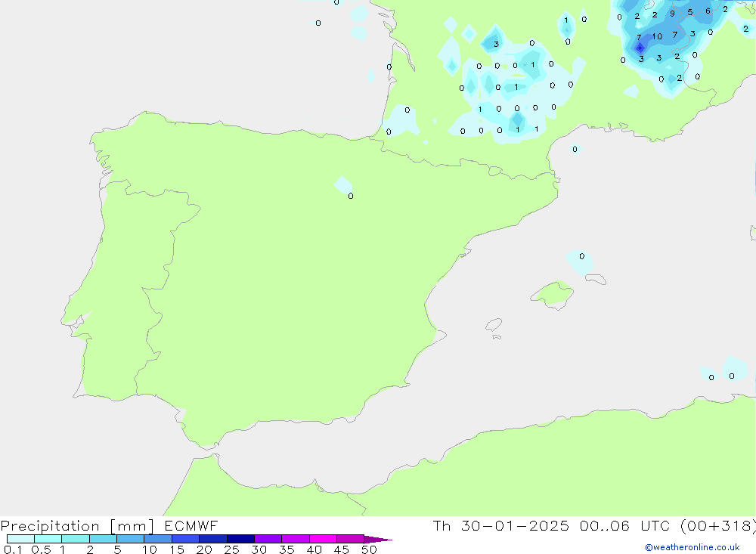The width and height of the screenshot is (756, 554).
Task: Click the 0.1–0.5 mm lightest cyan legend swatch
Action: [20, 539]
